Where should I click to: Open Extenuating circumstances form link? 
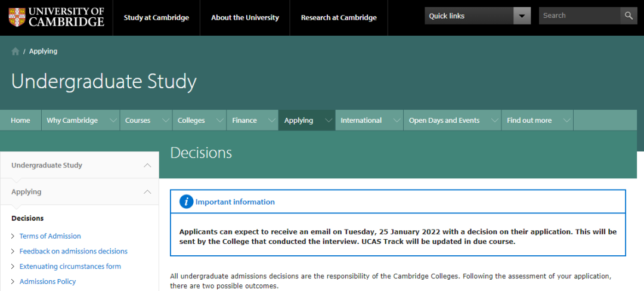(70, 267)
